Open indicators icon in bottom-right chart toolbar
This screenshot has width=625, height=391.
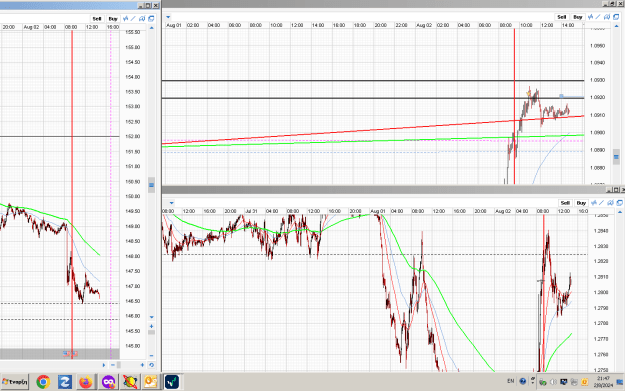click(594, 203)
